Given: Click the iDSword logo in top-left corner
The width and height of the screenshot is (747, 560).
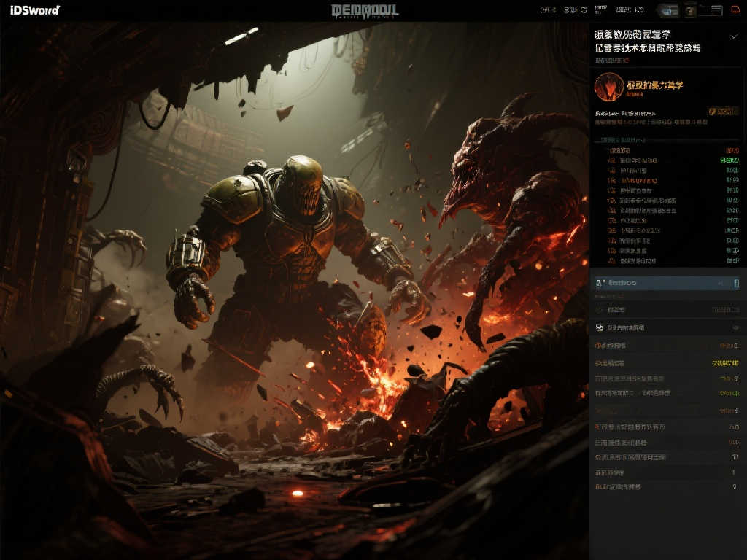Looking at the screenshot, I should tap(35, 10).
